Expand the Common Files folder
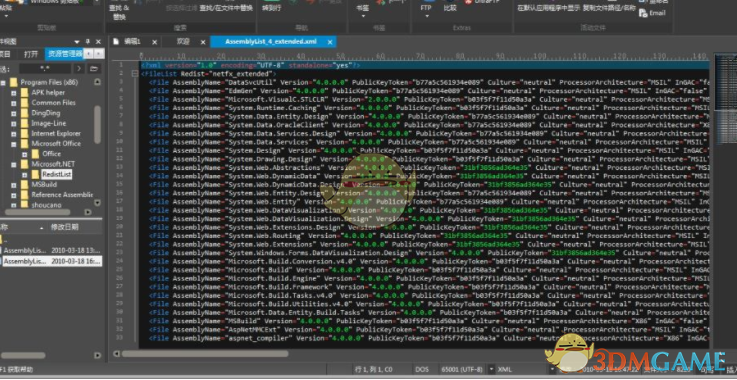The image size is (737, 380). click(x=14, y=103)
